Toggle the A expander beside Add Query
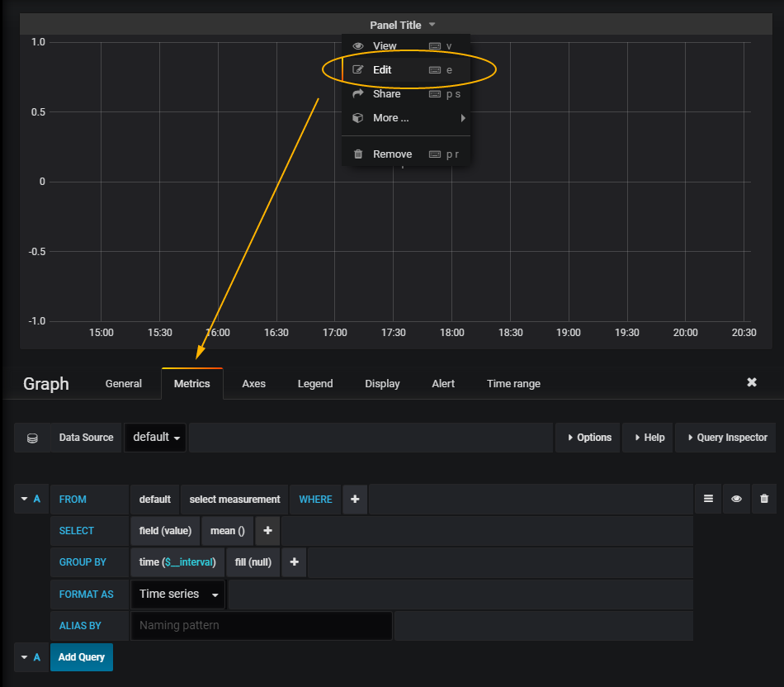Screen dimensions: 784x687 tap(31, 657)
